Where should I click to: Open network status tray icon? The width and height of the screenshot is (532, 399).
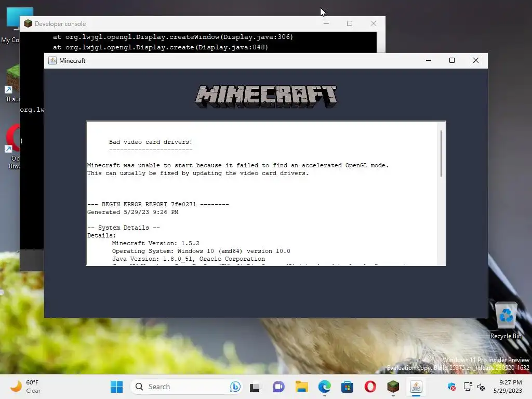[x=468, y=387]
